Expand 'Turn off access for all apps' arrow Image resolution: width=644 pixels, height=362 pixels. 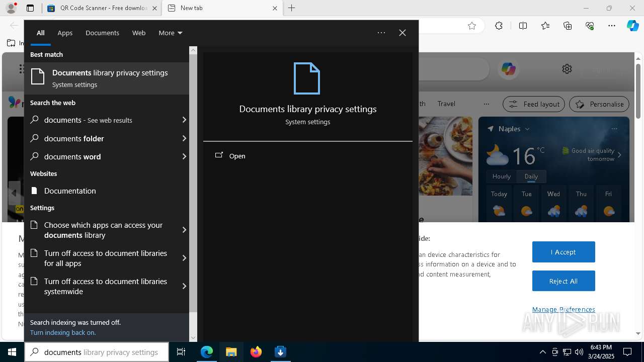click(184, 258)
